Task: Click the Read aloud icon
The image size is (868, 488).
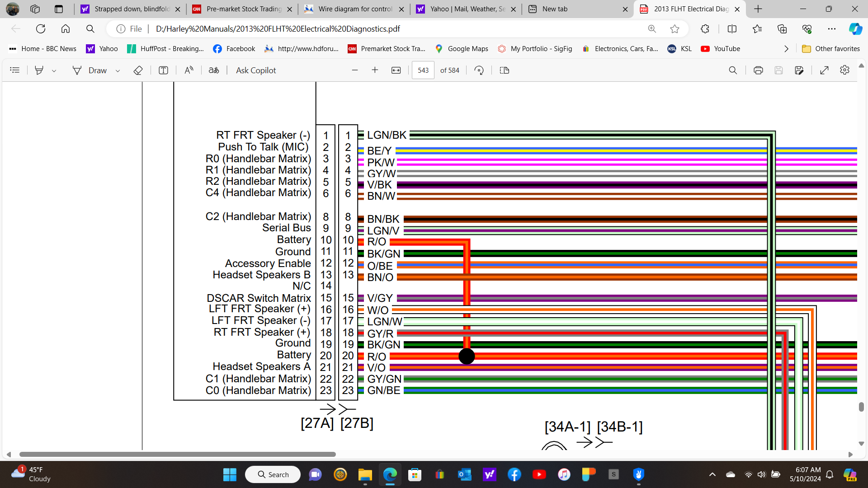Action: click(x=189, y=70)
